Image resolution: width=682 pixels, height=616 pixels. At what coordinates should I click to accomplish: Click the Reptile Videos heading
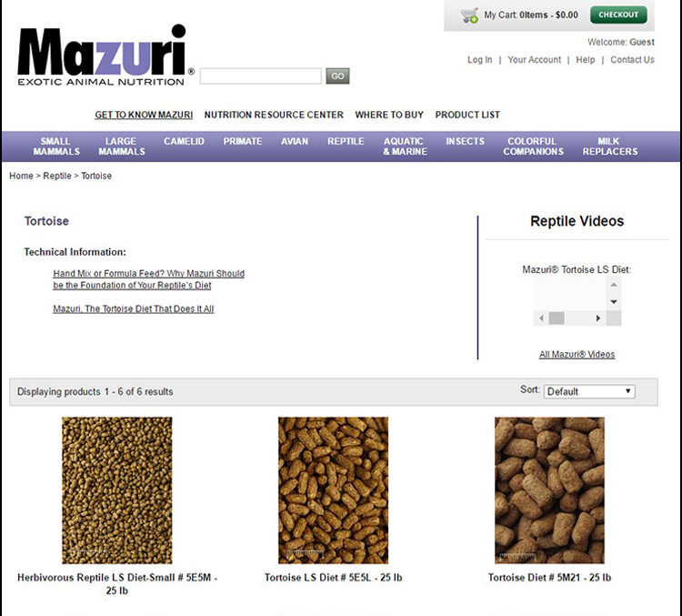click(x=577, y=221)
